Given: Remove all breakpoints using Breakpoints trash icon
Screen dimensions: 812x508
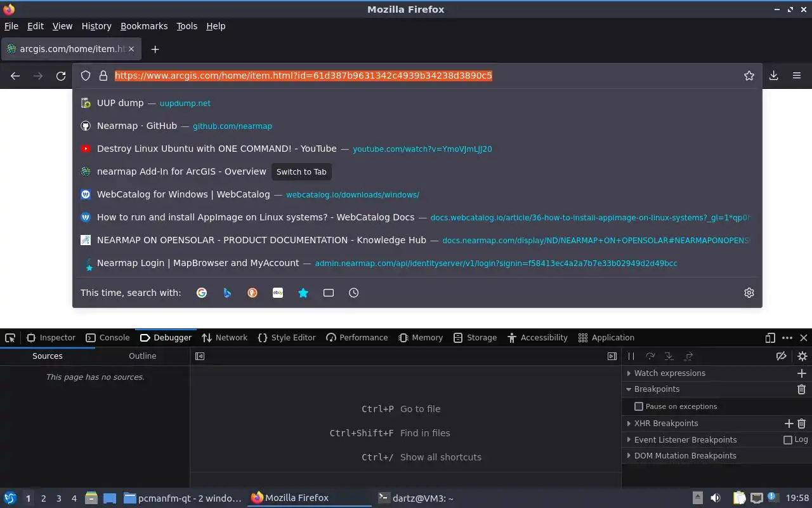Looking at the screenshot, I should coord(802,389).
